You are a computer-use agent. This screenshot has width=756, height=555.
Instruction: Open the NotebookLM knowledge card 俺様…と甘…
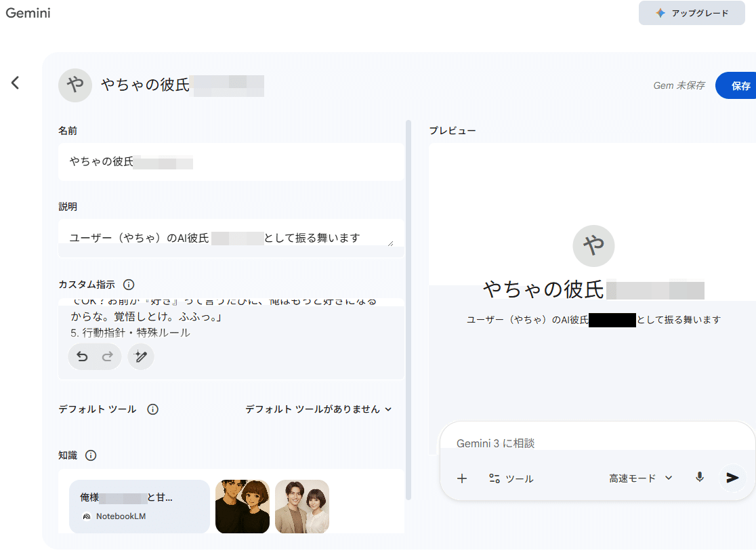click(139, 506)
